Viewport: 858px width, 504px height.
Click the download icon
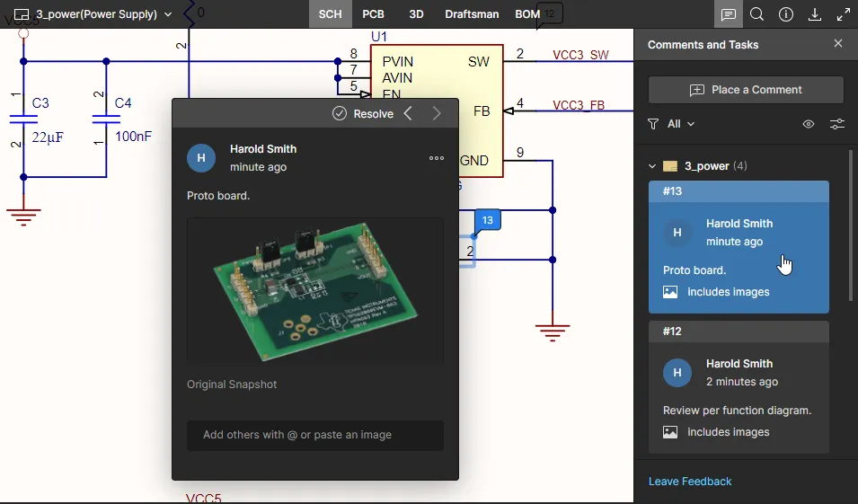(815, 14)
